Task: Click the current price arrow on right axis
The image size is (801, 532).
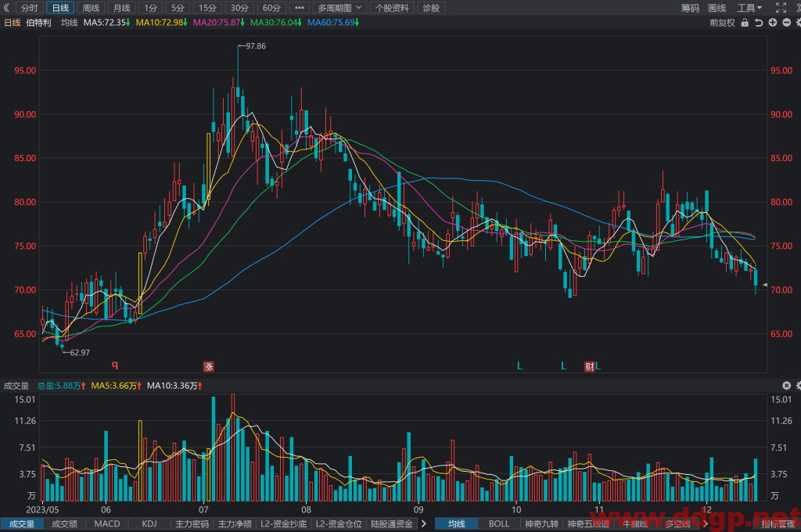Action: pyautogui.click(x=765, y=285)
